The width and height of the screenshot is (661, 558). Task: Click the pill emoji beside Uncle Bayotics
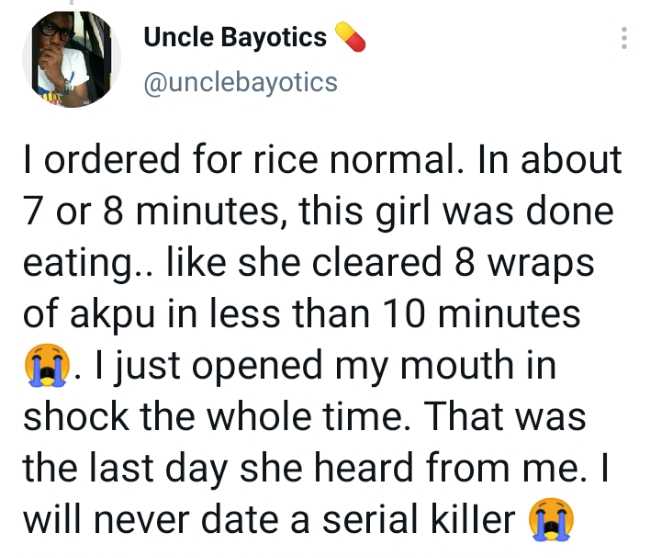pyautogui.click(x=349, y=38)
